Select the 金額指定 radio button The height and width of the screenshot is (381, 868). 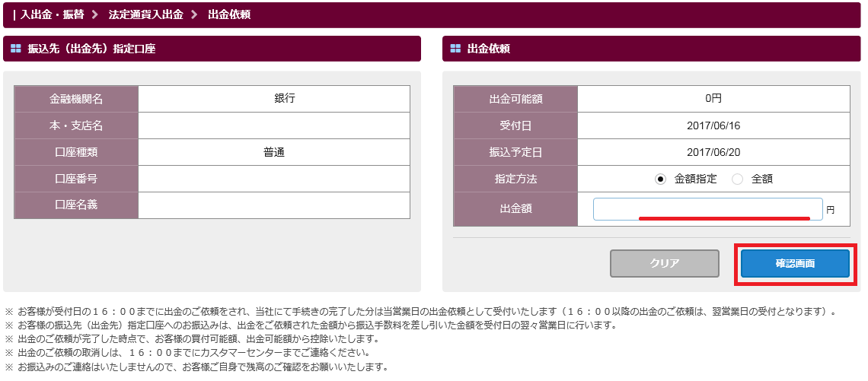click(660, 179)
